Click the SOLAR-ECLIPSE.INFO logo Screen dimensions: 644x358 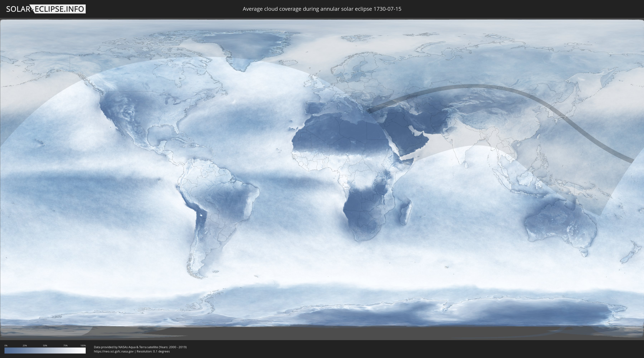pyautogui.click(x=46, y=9)
